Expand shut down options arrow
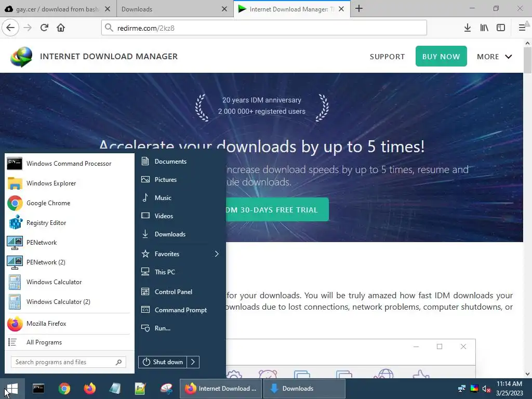The image size is (532, 399). click(x=193, y=362)
